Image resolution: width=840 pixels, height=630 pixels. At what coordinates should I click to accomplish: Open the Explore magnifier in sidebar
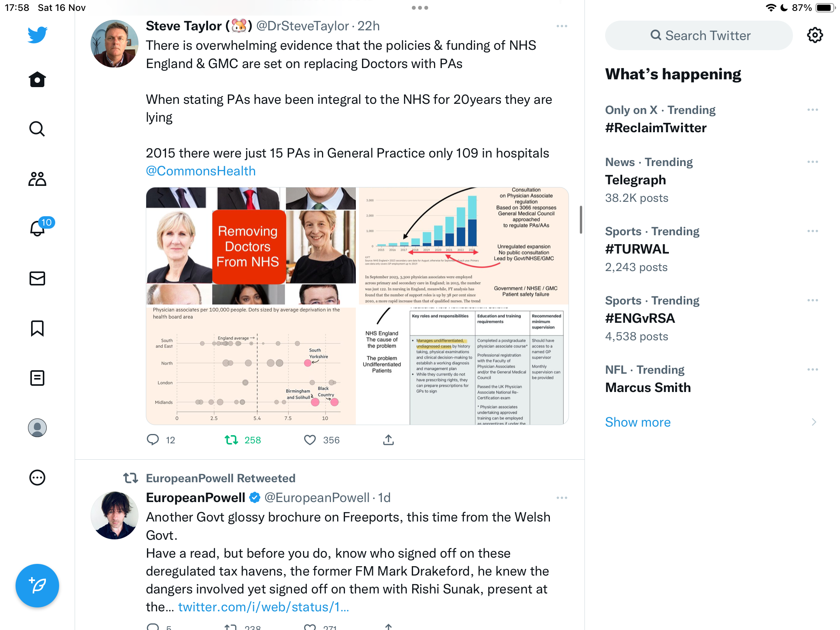(37, 129)
